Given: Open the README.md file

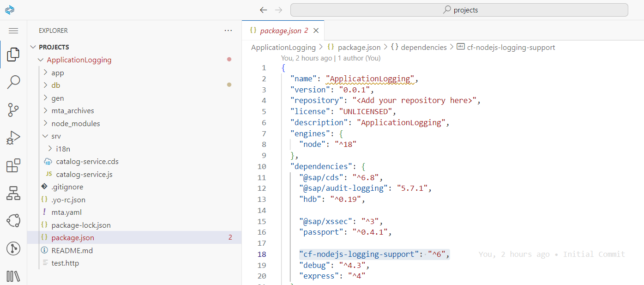Looking at the screenshot, I should 72,250.
